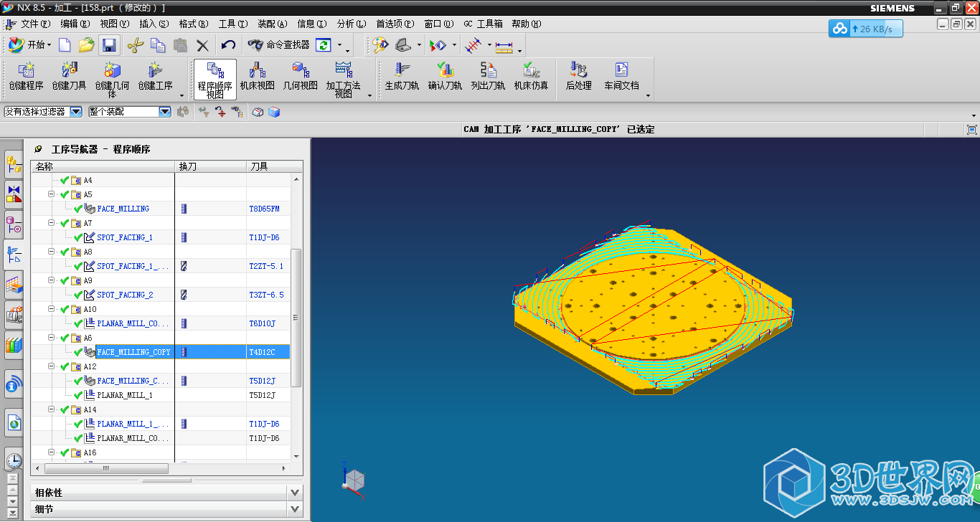Viewport: 980px width, 522px height.
Task: Click the navigator vertical scrollbar
Action: (296, 318)
